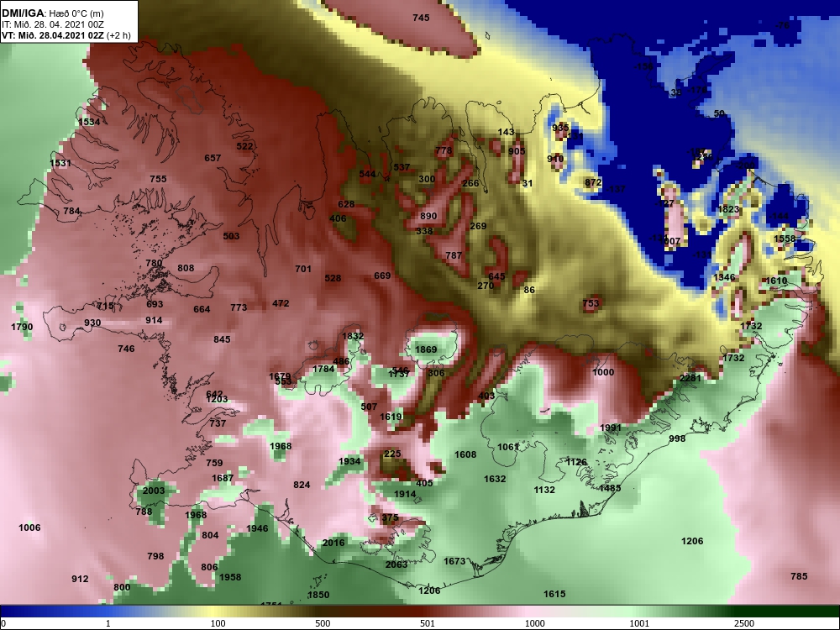Click the map value 1934
This screenshot has width=840, height=630.
point(349,461)
